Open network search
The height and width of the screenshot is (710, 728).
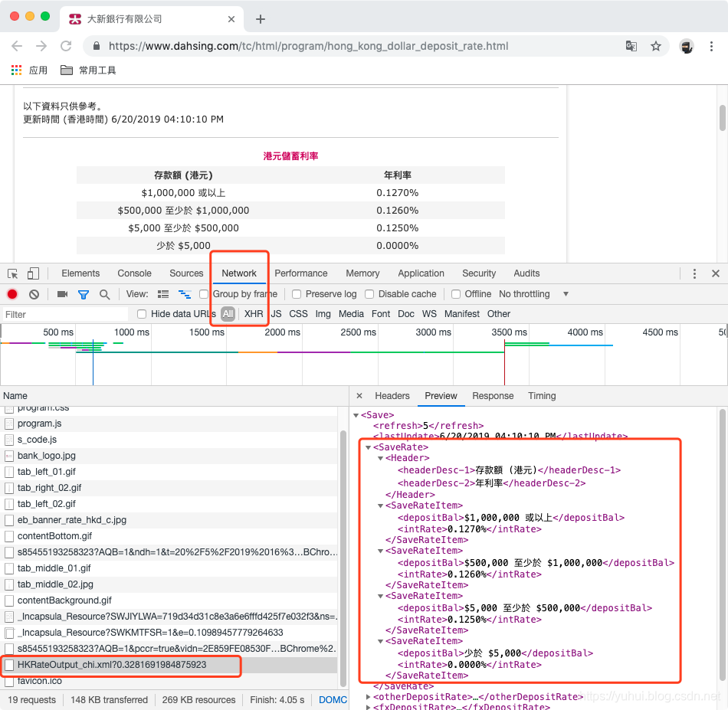[x=105, y=294]
